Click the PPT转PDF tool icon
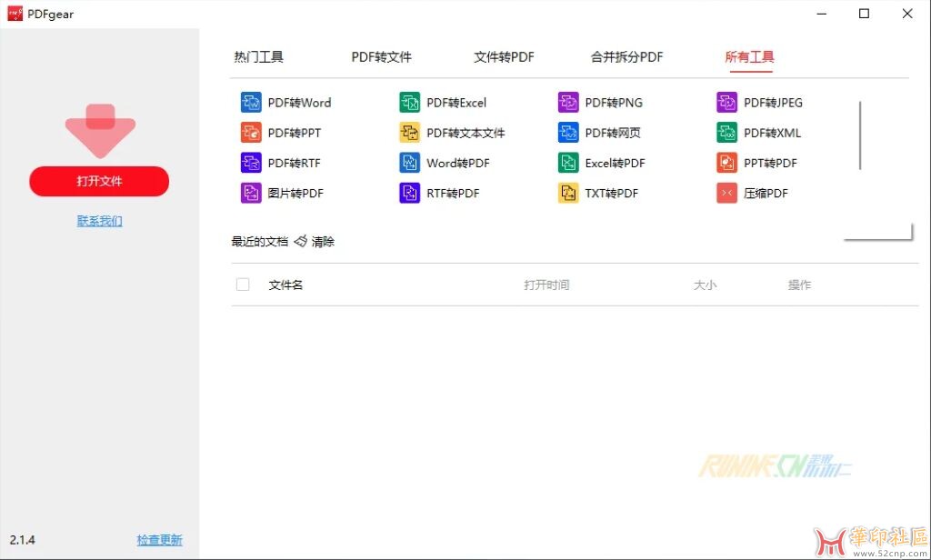The height and width of the screenshot is (560, 931). tap(726, 163)
